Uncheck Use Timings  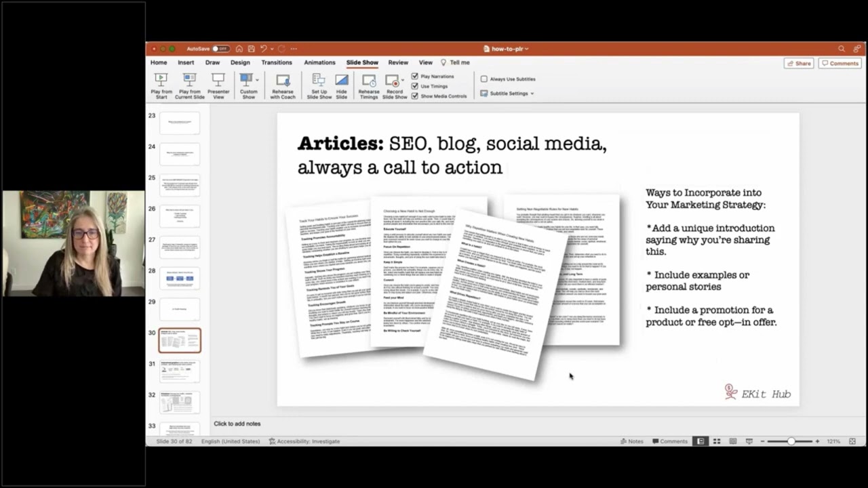tap(415, 86)
